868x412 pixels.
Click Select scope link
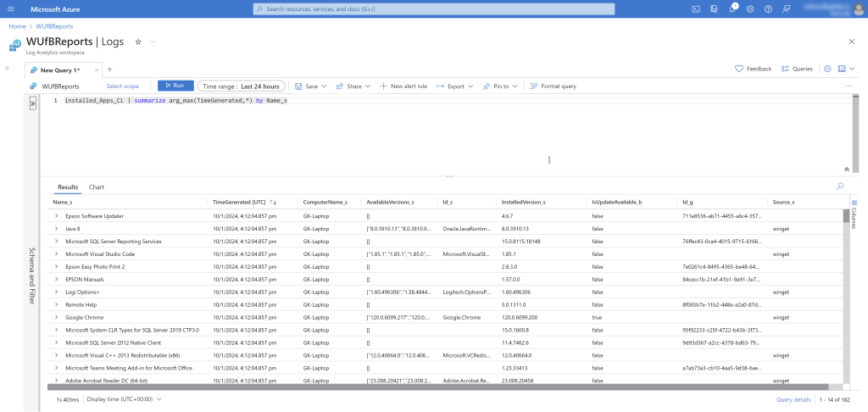(x=122, y=86)
